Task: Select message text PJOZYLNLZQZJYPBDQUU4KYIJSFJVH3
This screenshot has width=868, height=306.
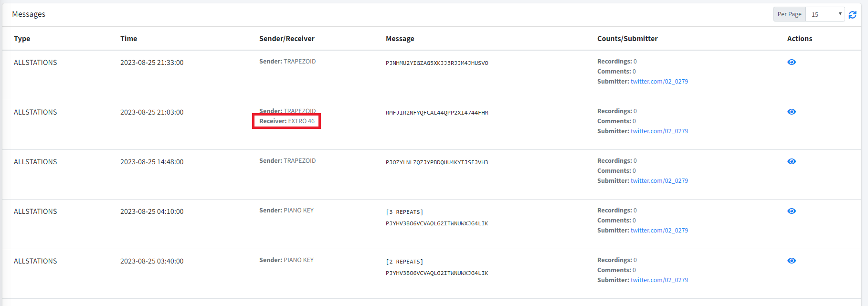Action: coord(437,162)
